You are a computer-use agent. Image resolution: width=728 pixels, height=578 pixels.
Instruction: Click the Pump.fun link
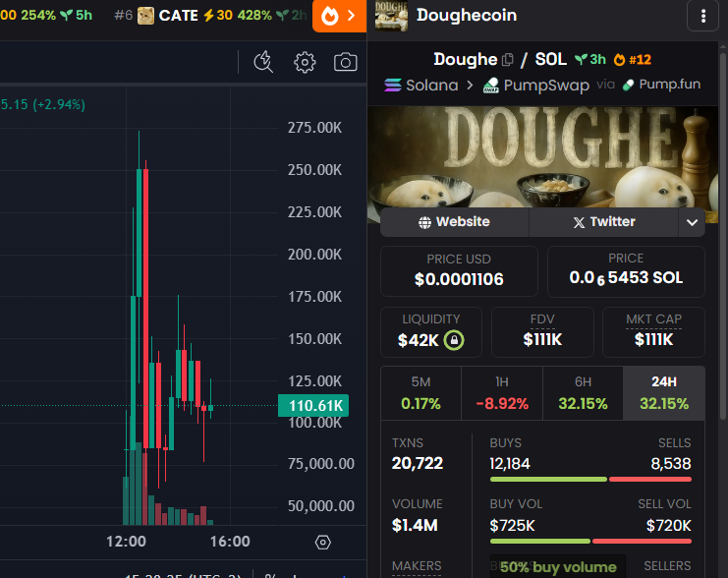pyautogui.click(x=661, y=85)
